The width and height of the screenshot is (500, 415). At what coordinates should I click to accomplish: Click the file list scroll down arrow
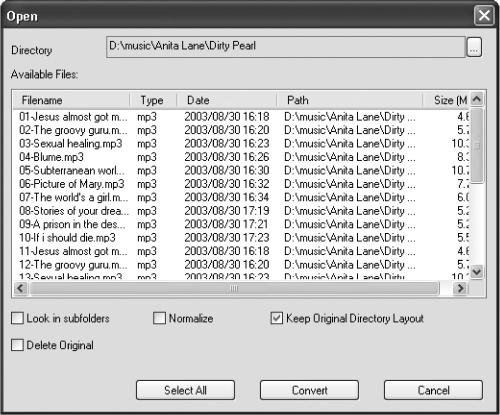[x=477, y=272]
